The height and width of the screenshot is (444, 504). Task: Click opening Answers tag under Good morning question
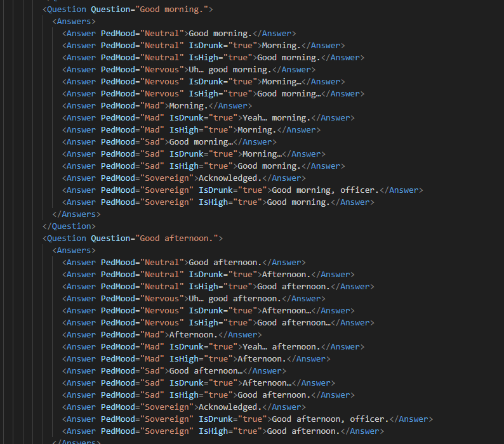(74, 22)
